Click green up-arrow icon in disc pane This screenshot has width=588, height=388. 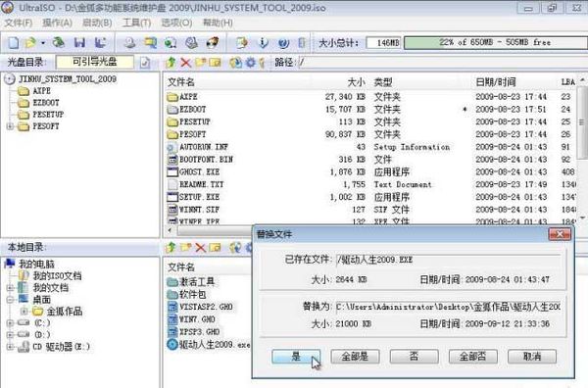(171, 63)
